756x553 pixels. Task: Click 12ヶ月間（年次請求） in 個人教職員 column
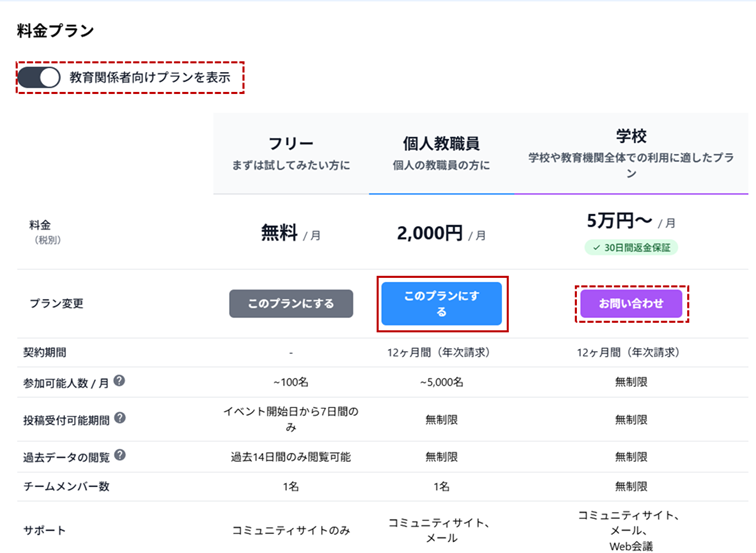coord(441,352)
